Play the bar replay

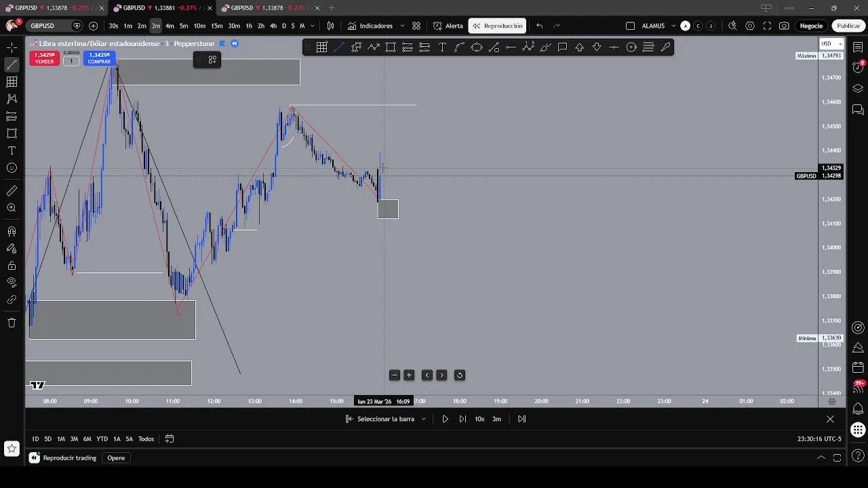445,419
